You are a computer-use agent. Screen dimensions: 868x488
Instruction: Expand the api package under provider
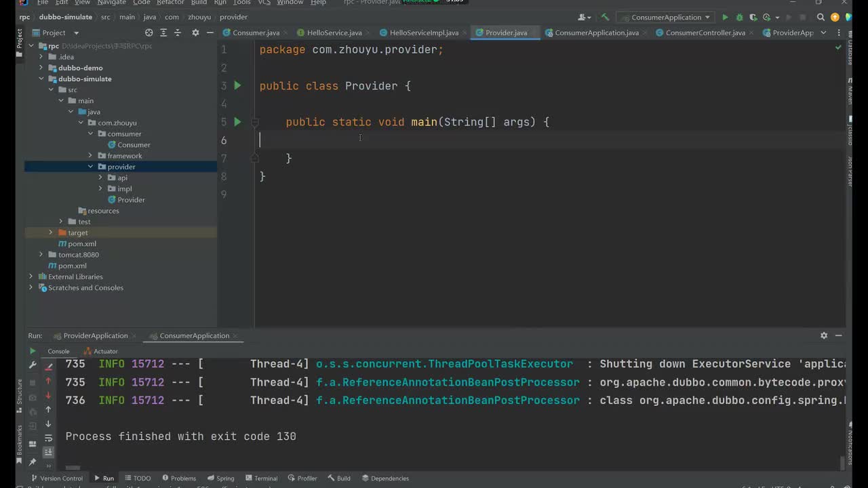pyautogui.click(x=100, y=178)
